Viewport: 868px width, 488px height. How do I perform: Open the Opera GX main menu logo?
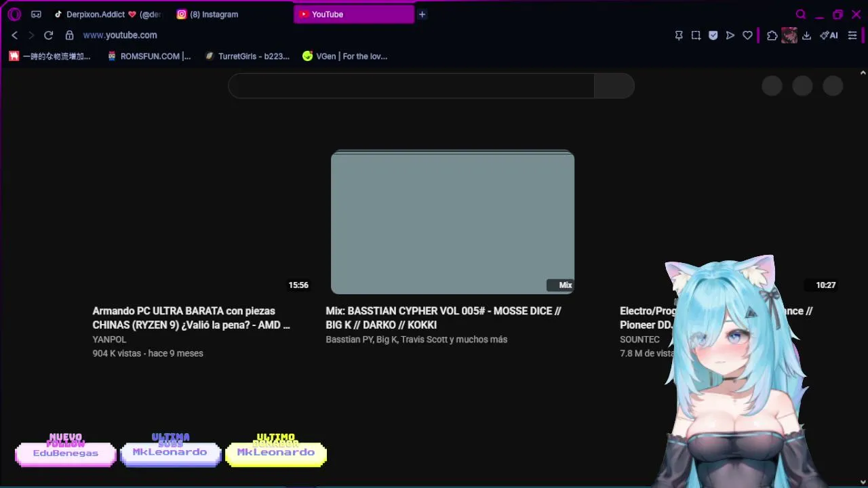(14, 14)
